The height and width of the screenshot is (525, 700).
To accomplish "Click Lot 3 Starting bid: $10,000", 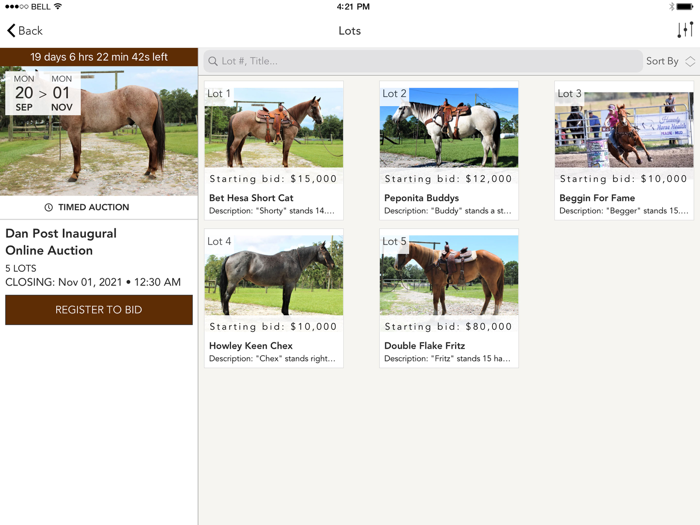I will [x=623, y=179].
